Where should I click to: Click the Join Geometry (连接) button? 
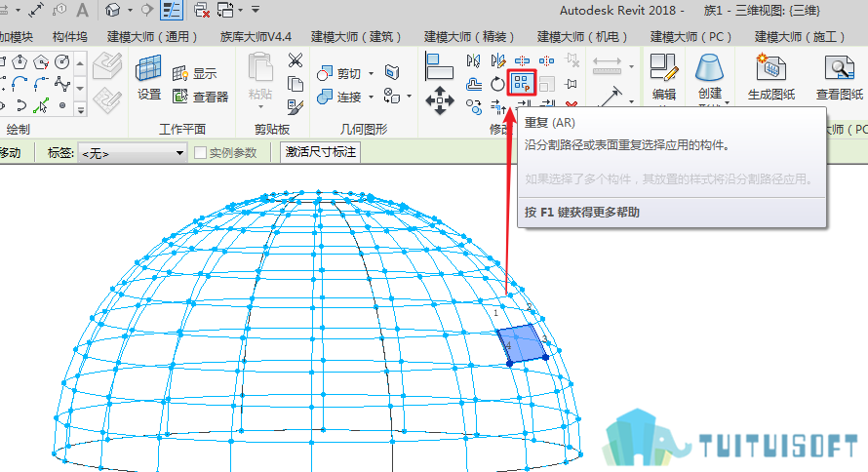click(x=338, y=97)
